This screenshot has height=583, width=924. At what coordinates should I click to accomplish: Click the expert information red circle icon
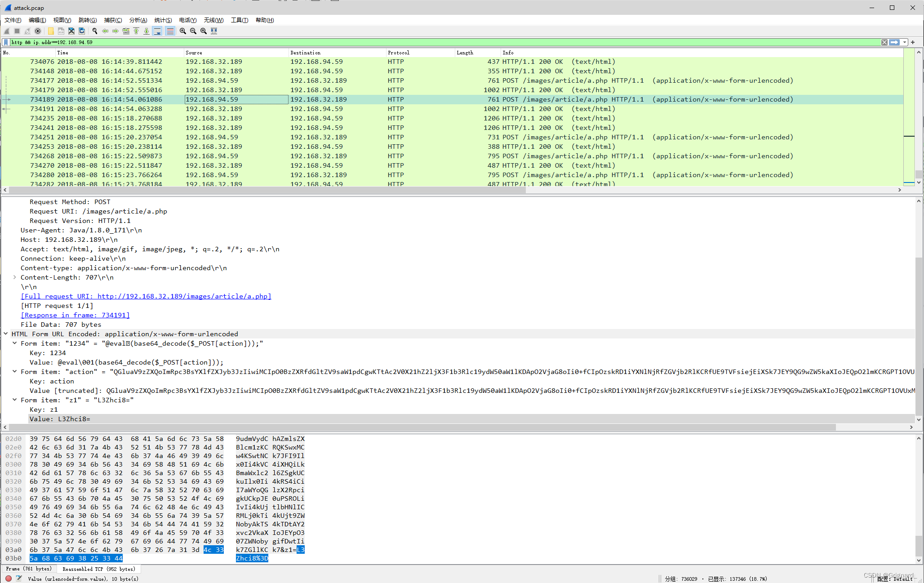(8, 579)
